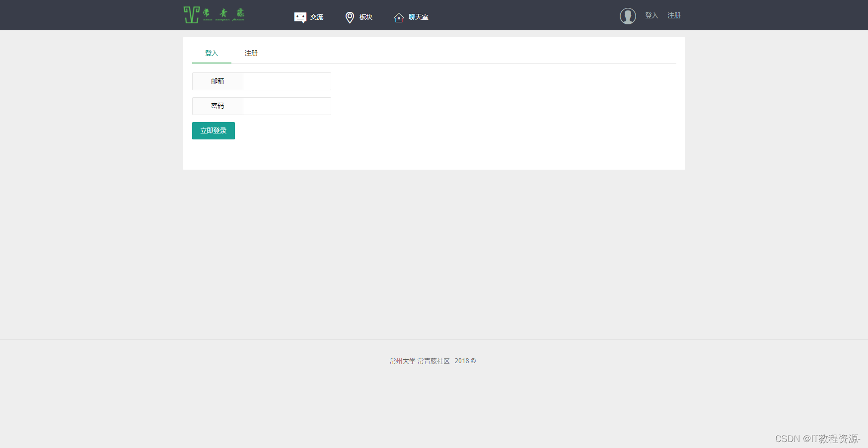Focus the 密码 input field

(287, 106)
